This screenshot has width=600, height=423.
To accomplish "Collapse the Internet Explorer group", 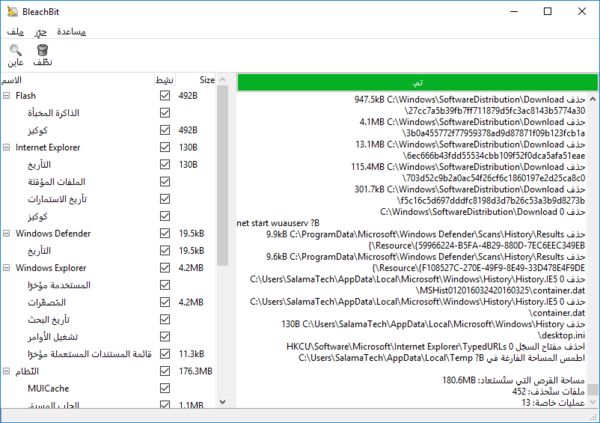I will point(7,147).
